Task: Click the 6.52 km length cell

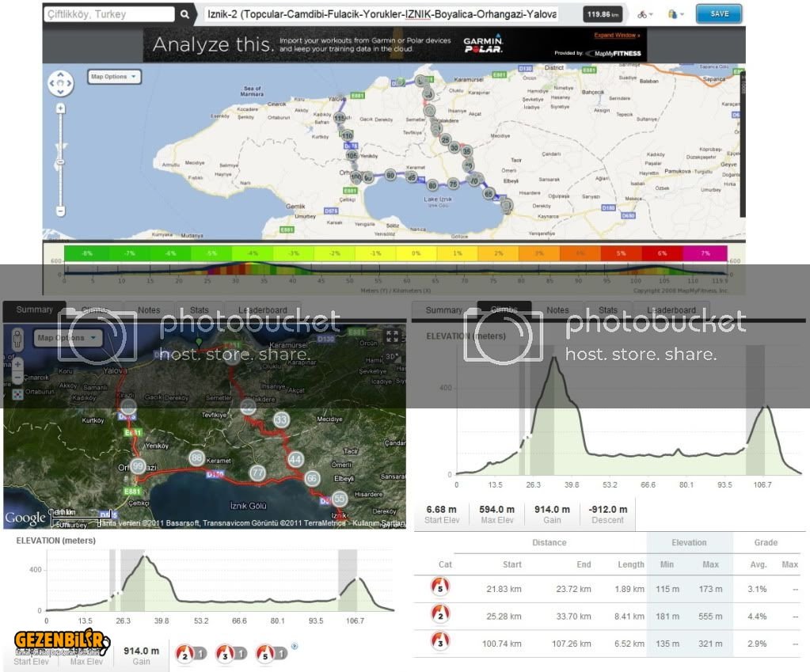Action: click(629, 644)
